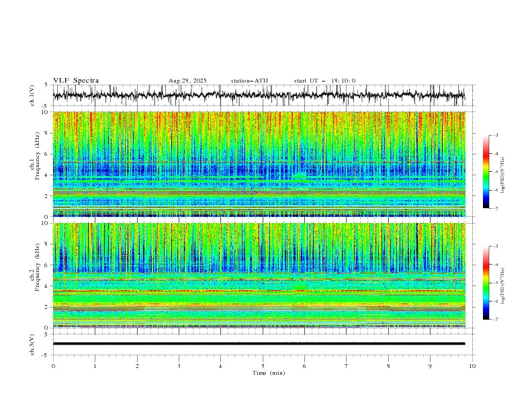Image resolution: width=532 pixels, height=411 pixels.
Task: Click time axis tick label "4"
Action: click(x=220, y=366)
